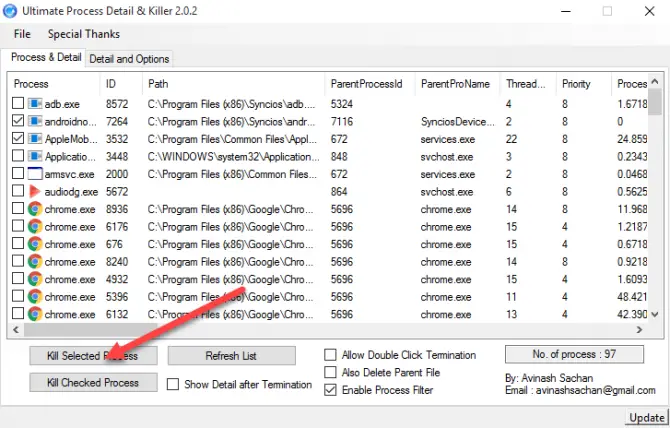Select the audiodg.exe process name
This screenshot has width=670, height=428.
(71, 192)
